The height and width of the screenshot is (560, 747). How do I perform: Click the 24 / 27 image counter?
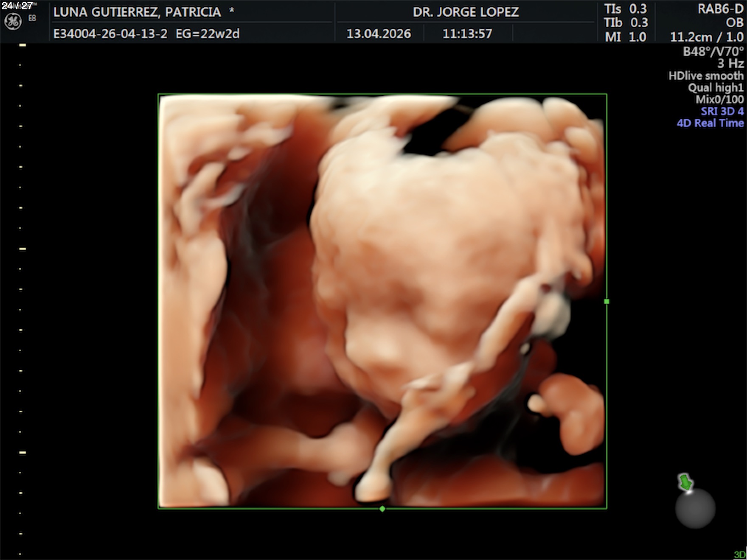click(17, 6)
